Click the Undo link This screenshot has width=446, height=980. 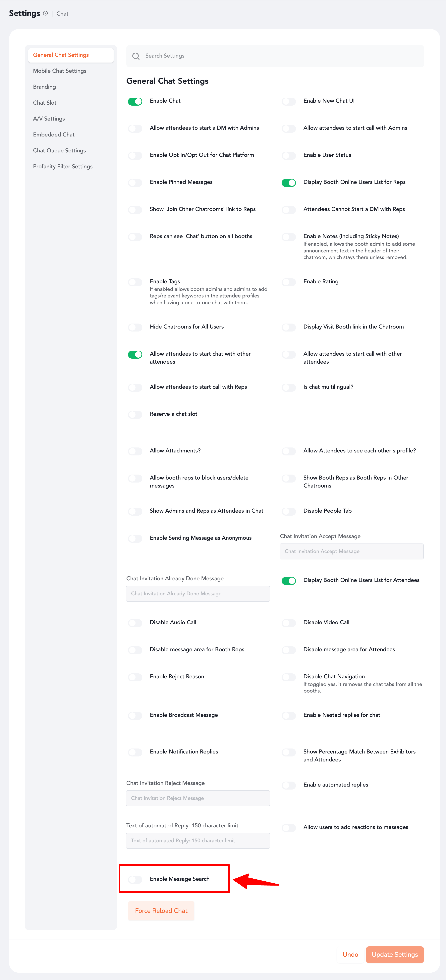pos(350,954)
